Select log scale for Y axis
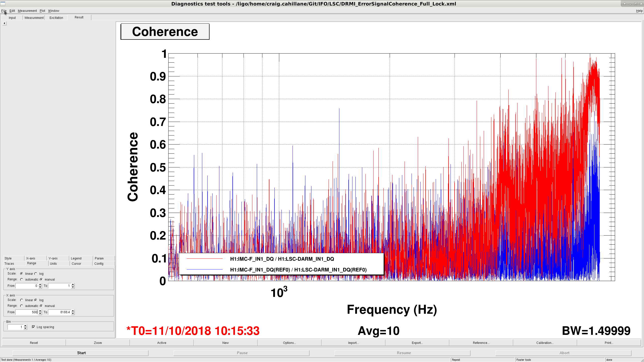 [x=36, y=274]
